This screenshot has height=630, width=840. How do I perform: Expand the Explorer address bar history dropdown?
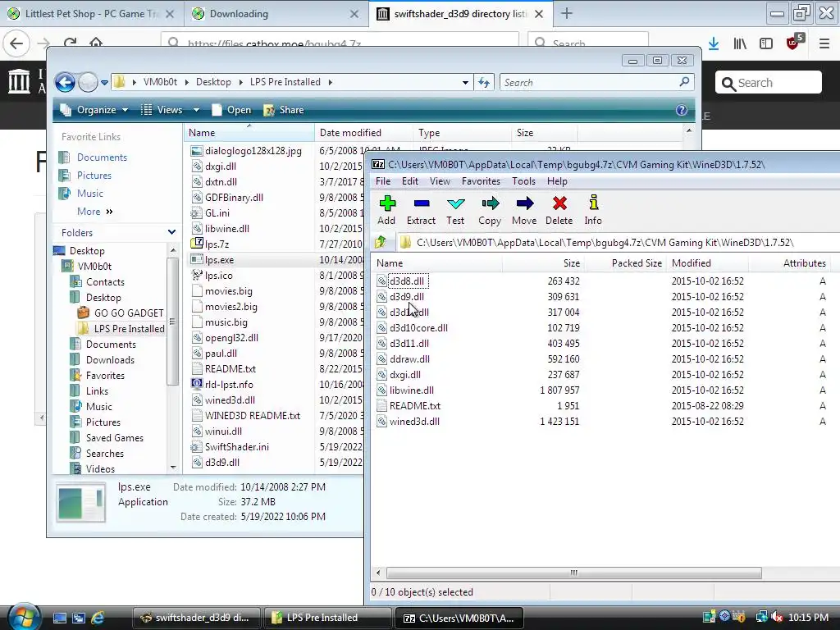tap(465, 83)
